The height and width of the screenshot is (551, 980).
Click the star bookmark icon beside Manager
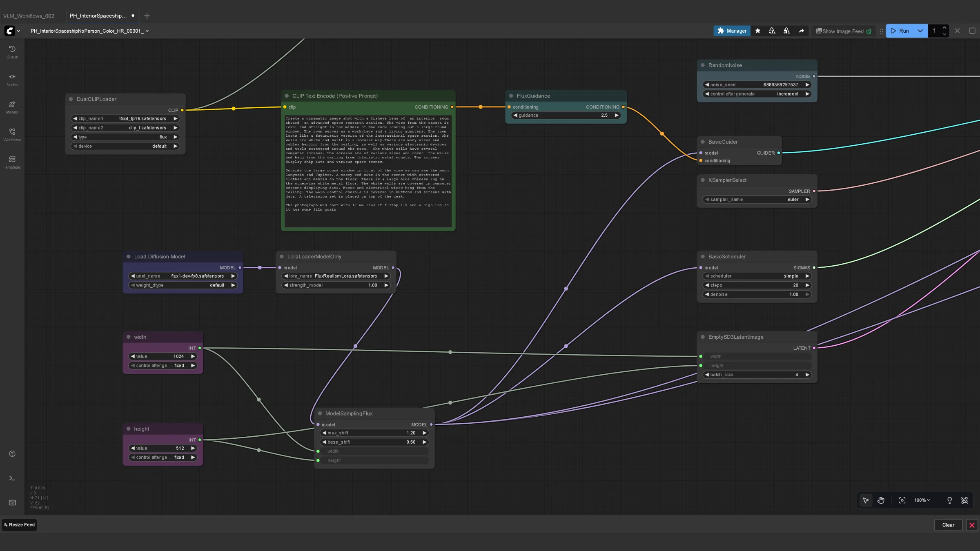(758, 31)
